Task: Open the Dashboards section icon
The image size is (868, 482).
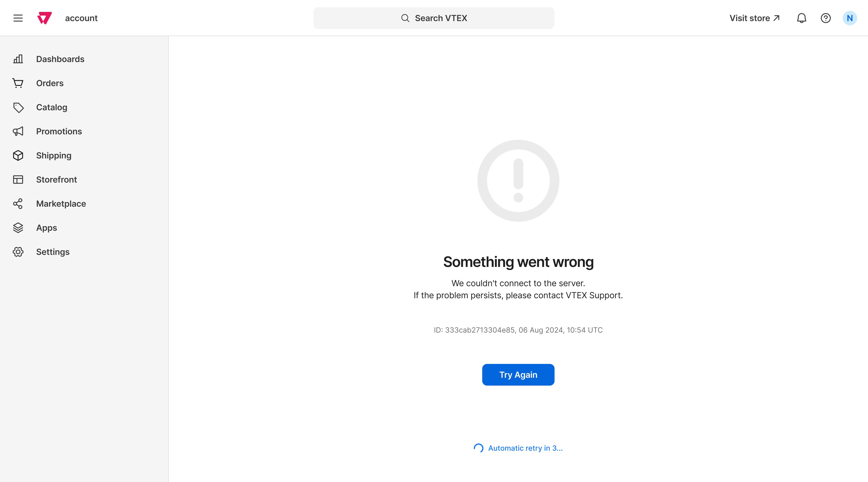Action: coord(18,59)
